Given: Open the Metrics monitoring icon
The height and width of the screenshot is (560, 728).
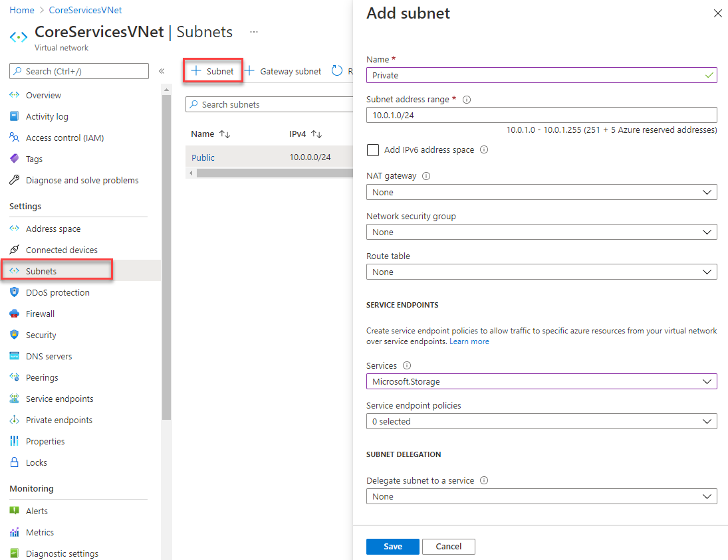Looking at the screenshot, I should (15, 532).
